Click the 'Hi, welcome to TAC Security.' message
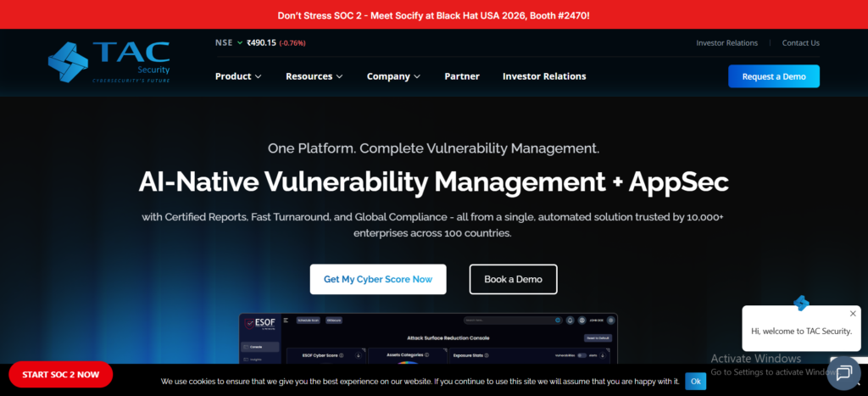Viewport: 868px width, 396px height. coord(801,331)
